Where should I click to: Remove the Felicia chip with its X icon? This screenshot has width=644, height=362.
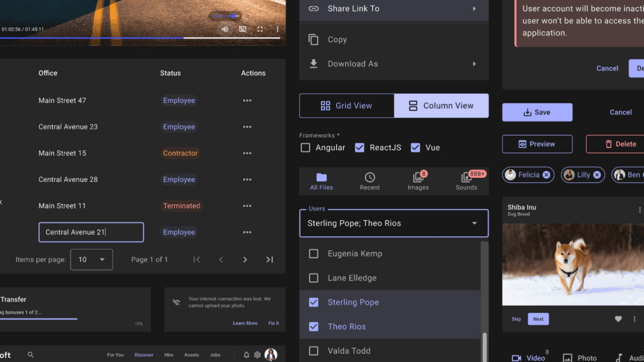pyautogui.click(x=546, y=175)
